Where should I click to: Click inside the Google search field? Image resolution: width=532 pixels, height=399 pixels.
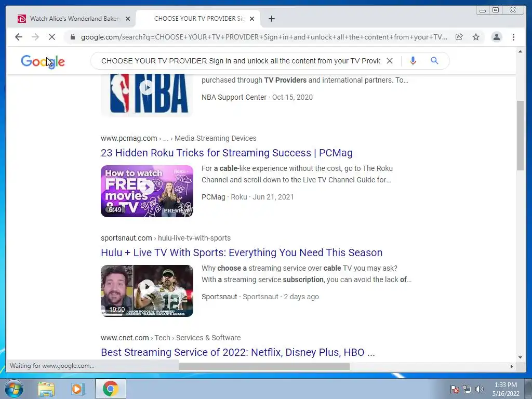(x=240, y=61)
